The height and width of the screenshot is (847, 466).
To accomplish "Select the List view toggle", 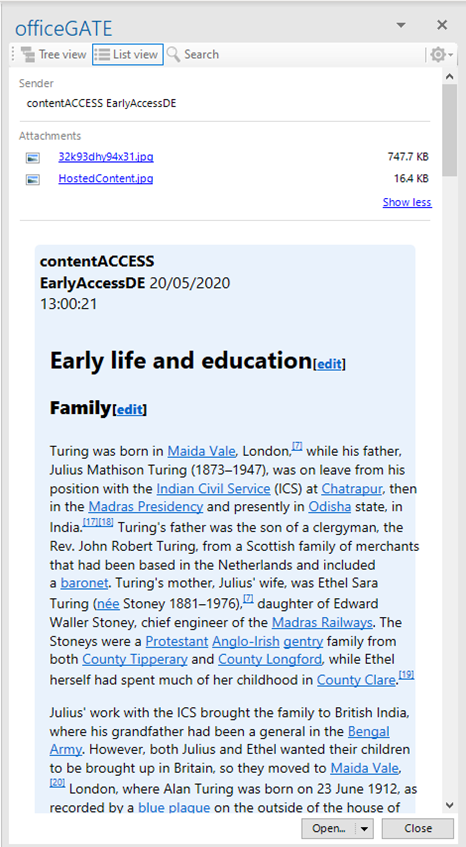I will [127, 55].
